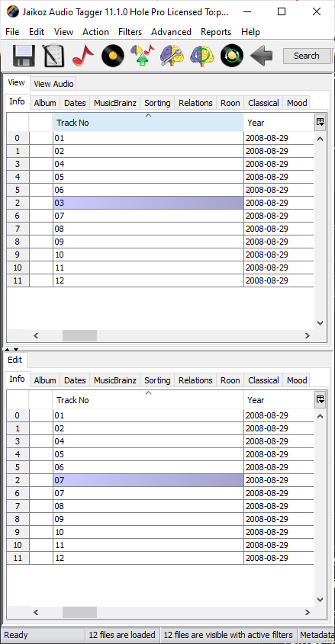This screenshot has height=644, width=335.
Task: Switch to the View Audio tab
Action: 53,84
